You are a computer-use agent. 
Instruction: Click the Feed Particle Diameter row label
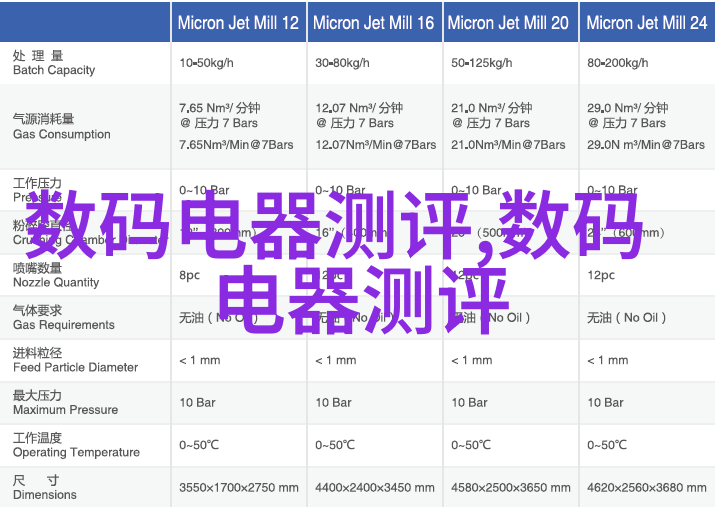click(75, 360)
